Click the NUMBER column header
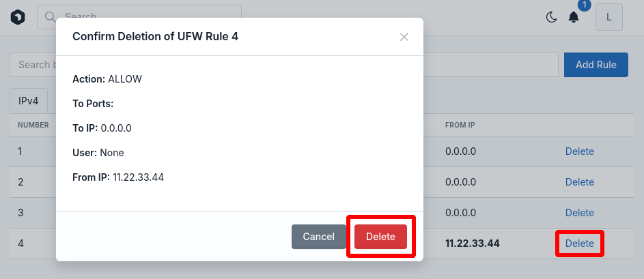This screenshot has height=279, width=644. tap(33, 125)
